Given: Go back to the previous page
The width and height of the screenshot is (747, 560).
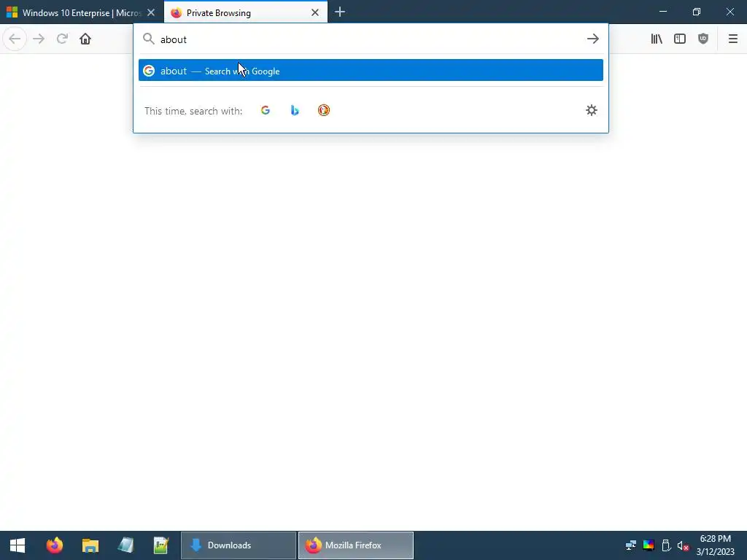Looking at the screenshot, I should pyautogui.click(x=15, y=39).
